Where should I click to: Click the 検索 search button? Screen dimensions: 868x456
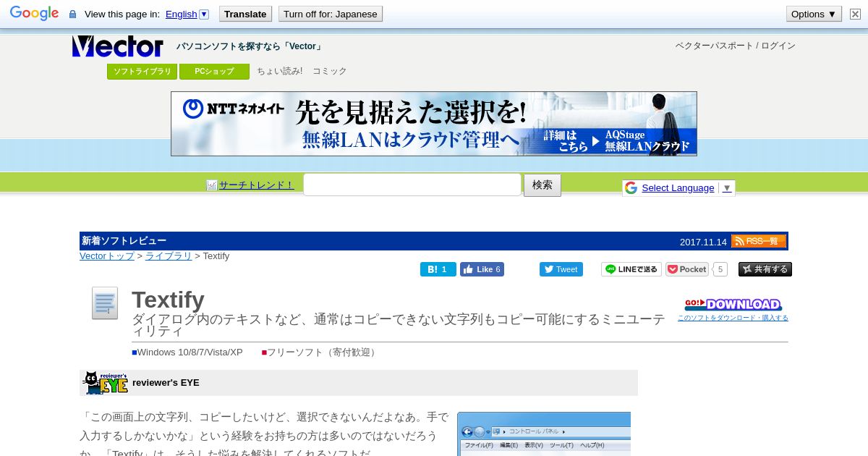click(542, 185)
